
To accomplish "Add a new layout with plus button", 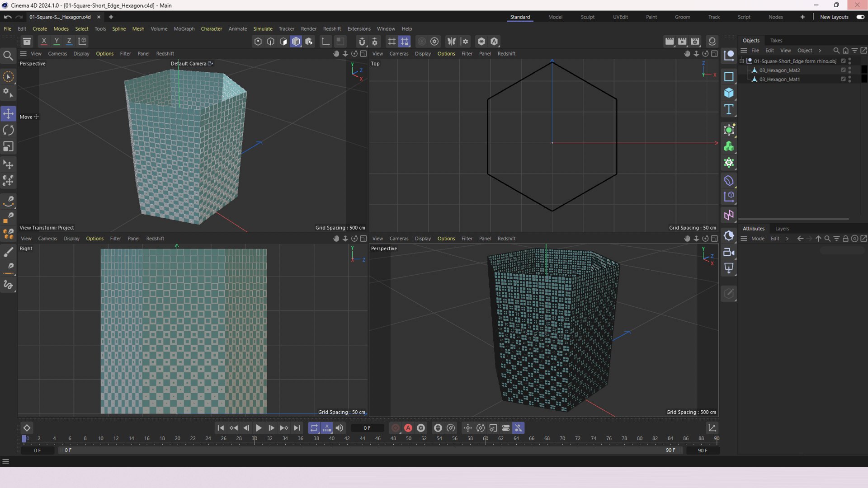I will click(x=802, y=17).
